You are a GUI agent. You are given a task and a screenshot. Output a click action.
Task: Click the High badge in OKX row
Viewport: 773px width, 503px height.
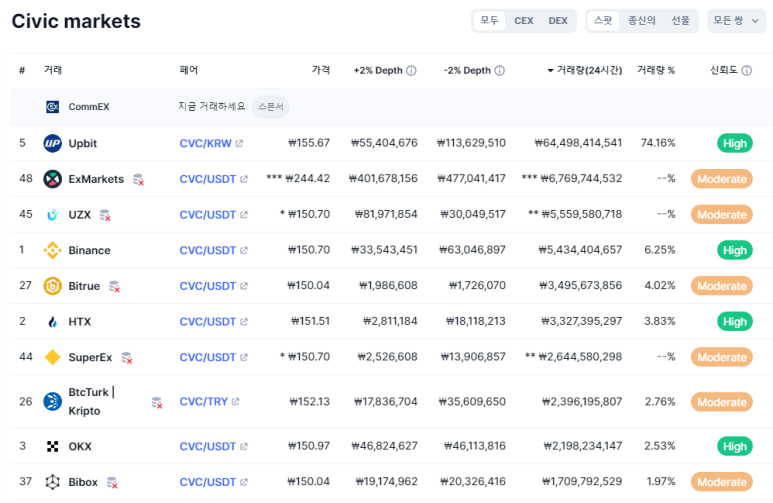735,446
